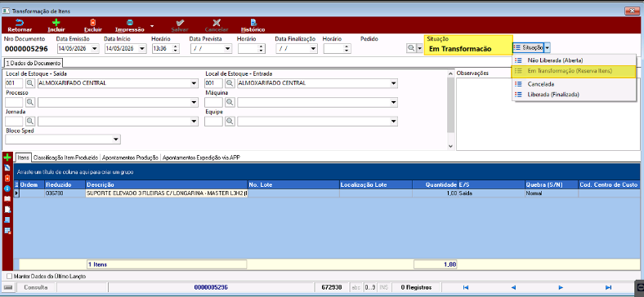Go to last record navigation arrow
The image size is (644, 297).
coord(608,287)
